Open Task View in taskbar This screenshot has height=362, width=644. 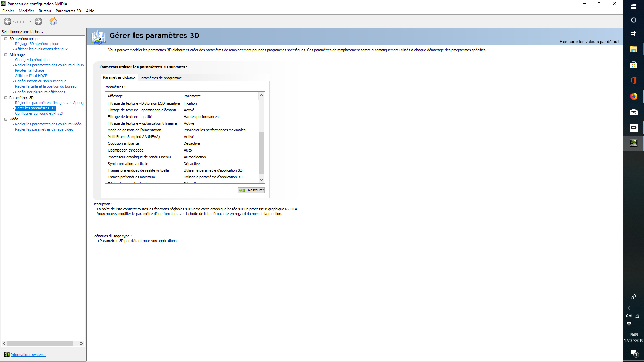pos(633,34)
